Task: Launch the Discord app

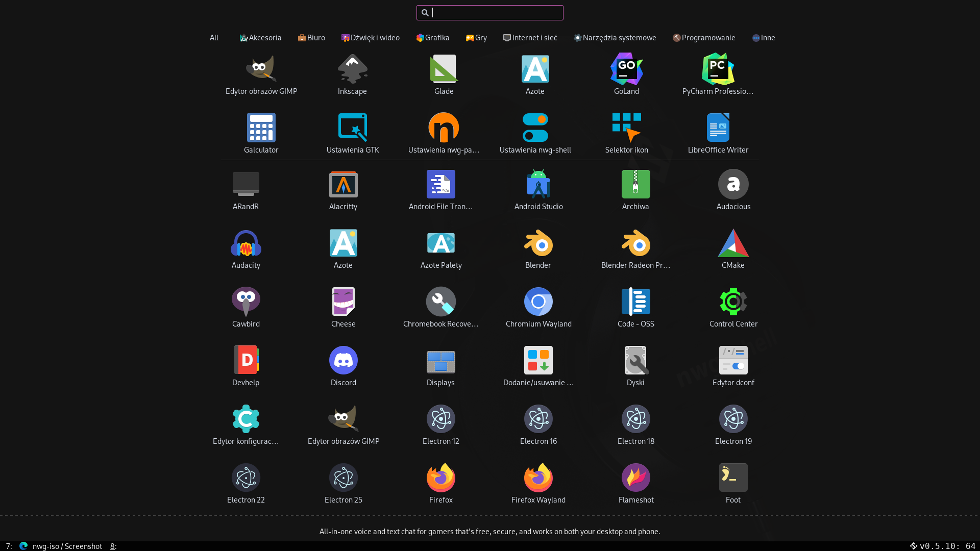Action: pyautogui.click(x=343, y=361)
